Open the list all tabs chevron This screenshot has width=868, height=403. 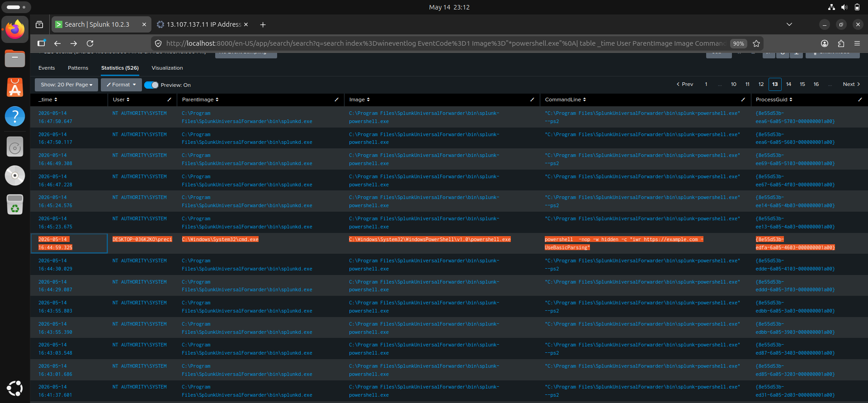[x=789, y=24]
